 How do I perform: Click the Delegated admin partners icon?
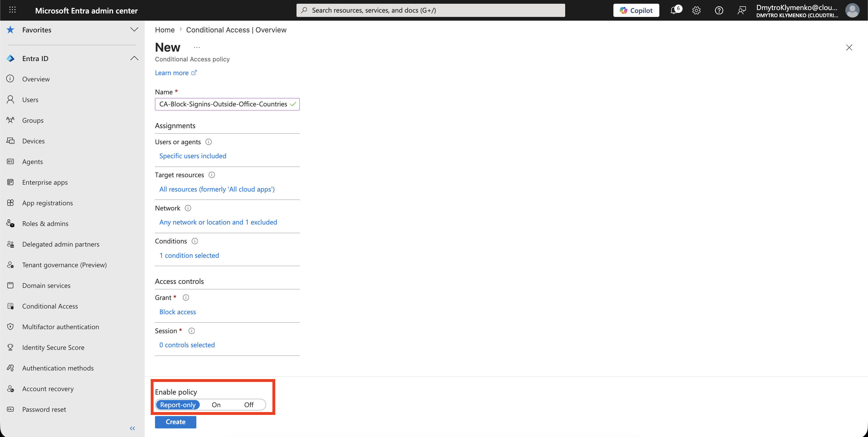10,244
